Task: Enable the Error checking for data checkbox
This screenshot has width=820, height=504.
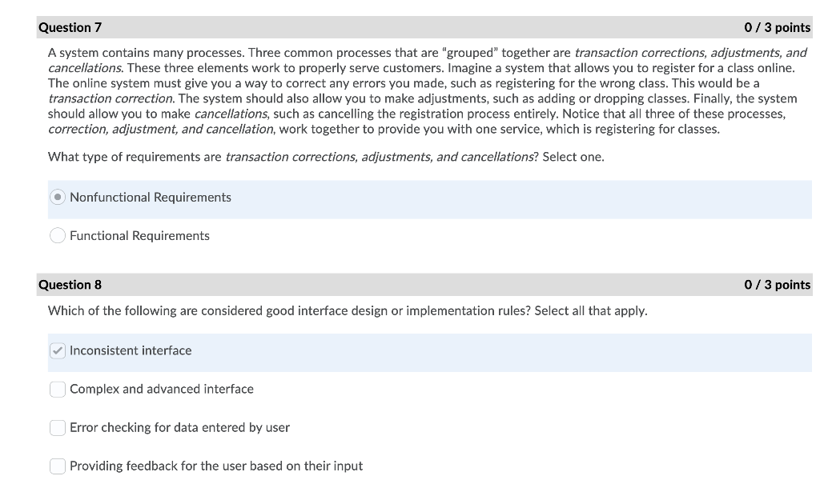Action: tap(58, 428)
